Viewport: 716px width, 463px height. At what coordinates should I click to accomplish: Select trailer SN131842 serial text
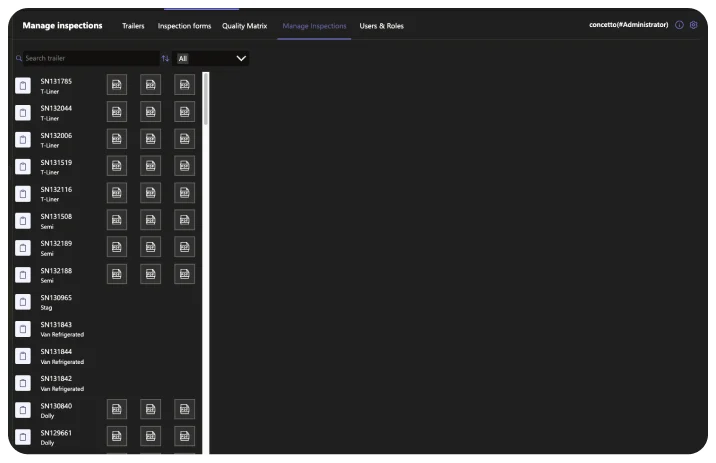tap(56, 379)
